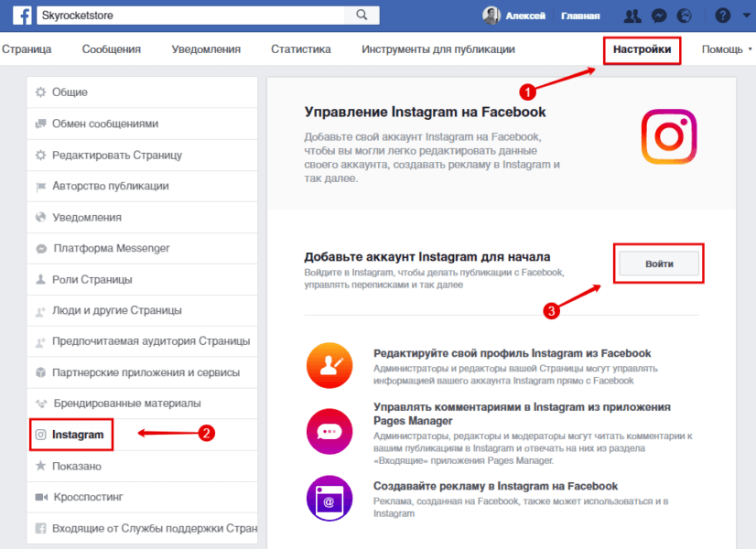Click the pink comments bubble icon

point(329,431)
